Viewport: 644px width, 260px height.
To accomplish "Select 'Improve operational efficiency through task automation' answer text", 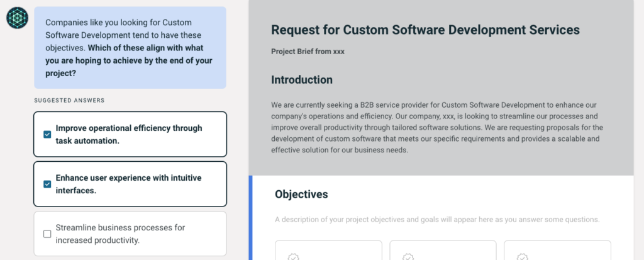I will 129,134.
